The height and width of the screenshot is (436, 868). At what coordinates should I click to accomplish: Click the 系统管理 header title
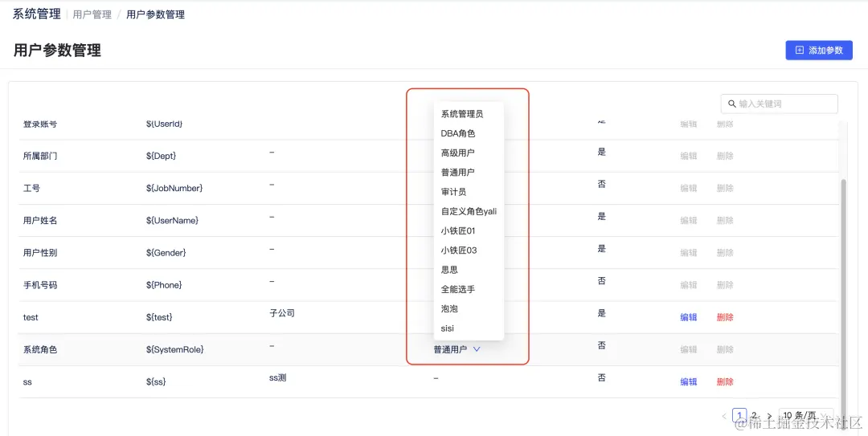36,14
